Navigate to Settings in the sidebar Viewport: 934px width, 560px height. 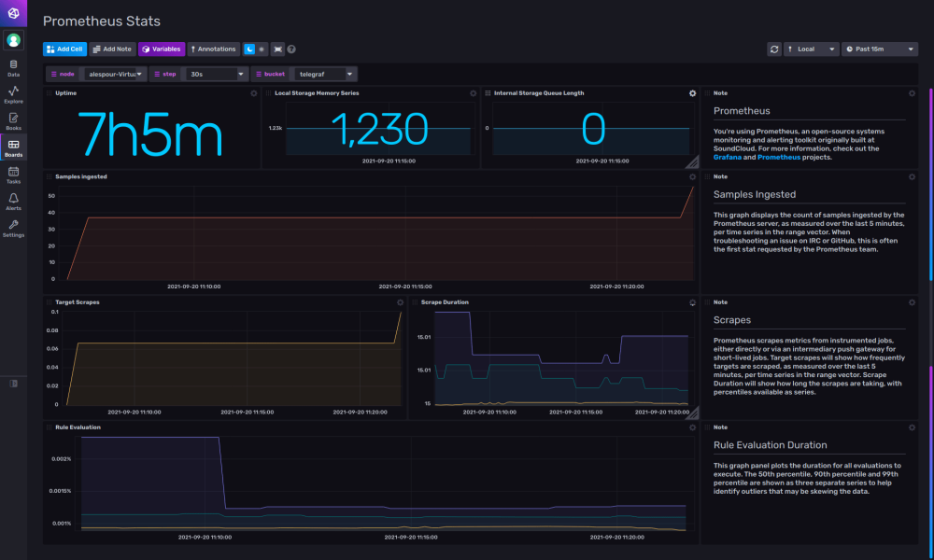tap(13, 229)
